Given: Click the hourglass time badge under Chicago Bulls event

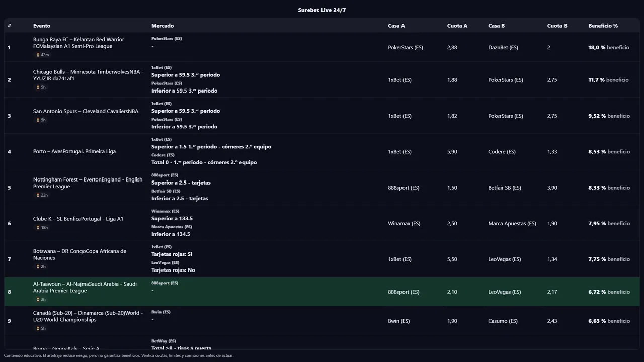Looking at the screenshot, I should (41, 87).
